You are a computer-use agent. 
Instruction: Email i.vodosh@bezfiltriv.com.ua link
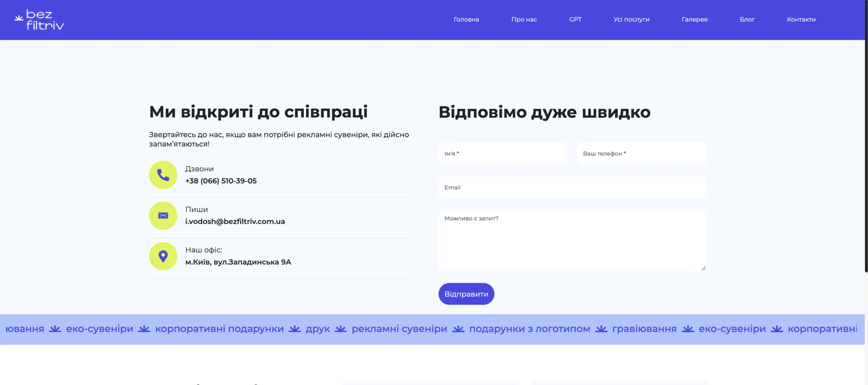pos(235,222)
